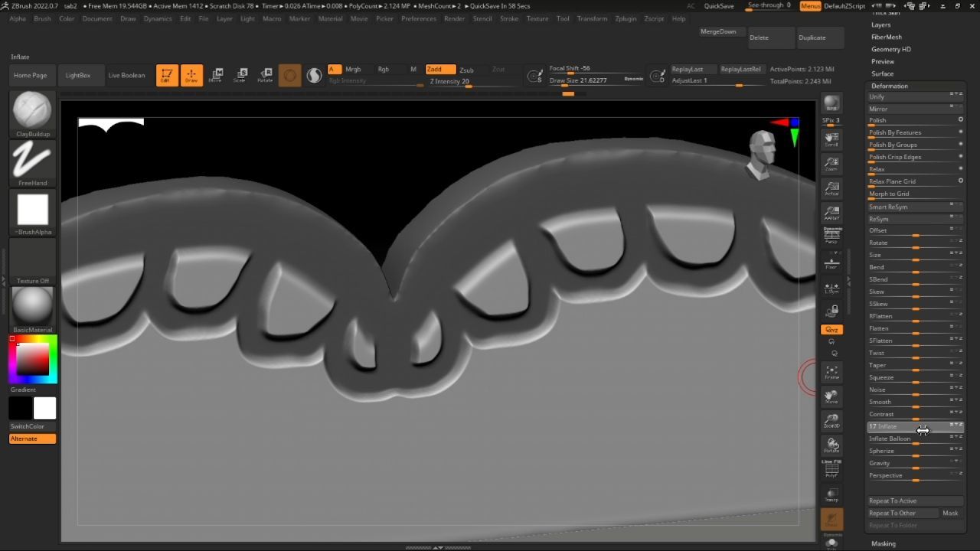This screenshot has height=551, width=980.
Task: Activate the Move transform icon
Action: tap(216, 75)
